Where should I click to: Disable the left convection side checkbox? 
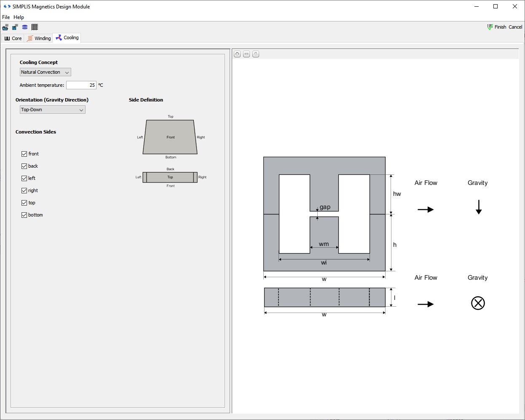(x=24, y=178)
